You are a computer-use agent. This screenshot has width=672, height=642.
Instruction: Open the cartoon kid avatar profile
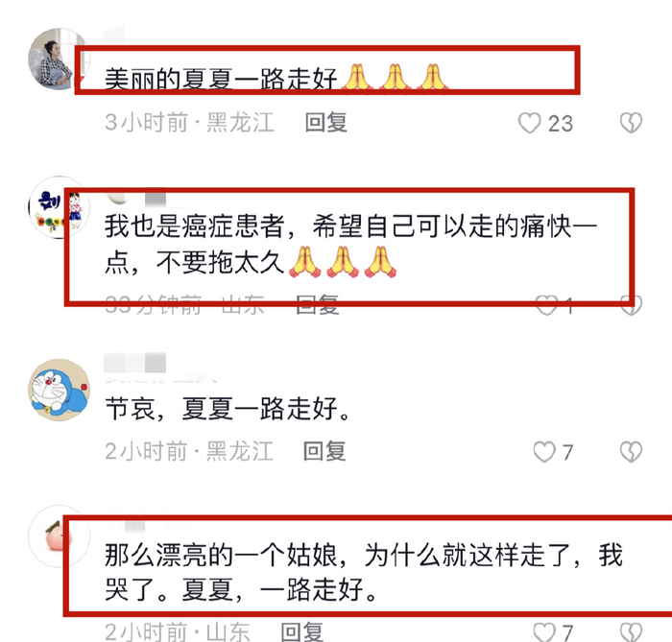click(x=59, y=207)
